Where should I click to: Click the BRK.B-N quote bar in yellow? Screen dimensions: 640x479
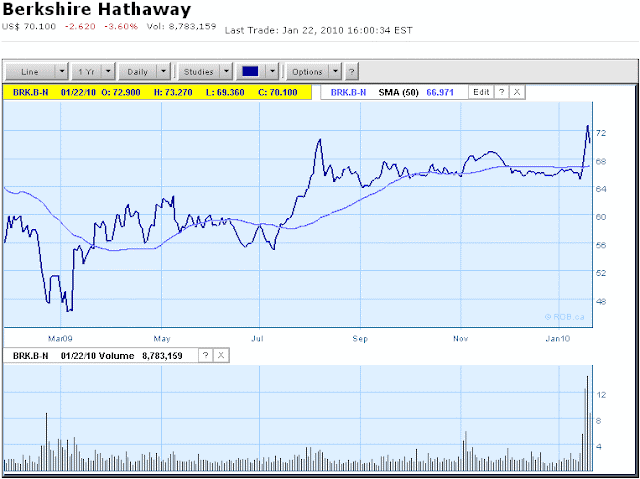[157, 92]
